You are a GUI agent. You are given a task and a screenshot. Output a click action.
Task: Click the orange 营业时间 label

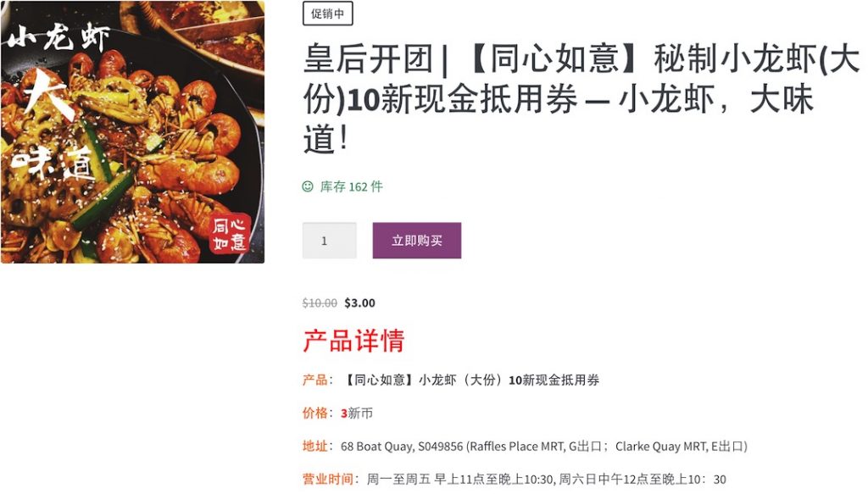click(x=327, y=479)
